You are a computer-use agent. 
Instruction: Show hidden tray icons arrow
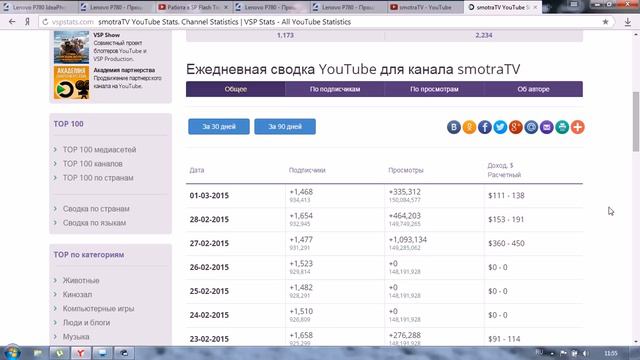coord(552,353)
